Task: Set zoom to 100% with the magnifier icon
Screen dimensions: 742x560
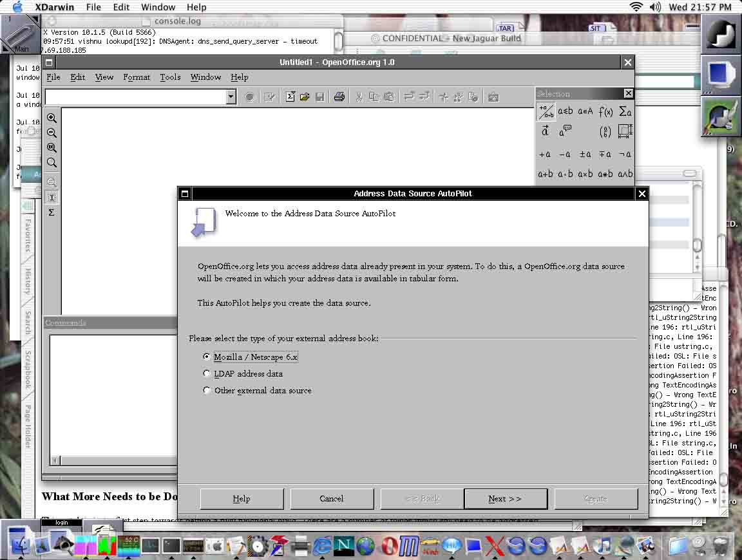Action: 52,148
